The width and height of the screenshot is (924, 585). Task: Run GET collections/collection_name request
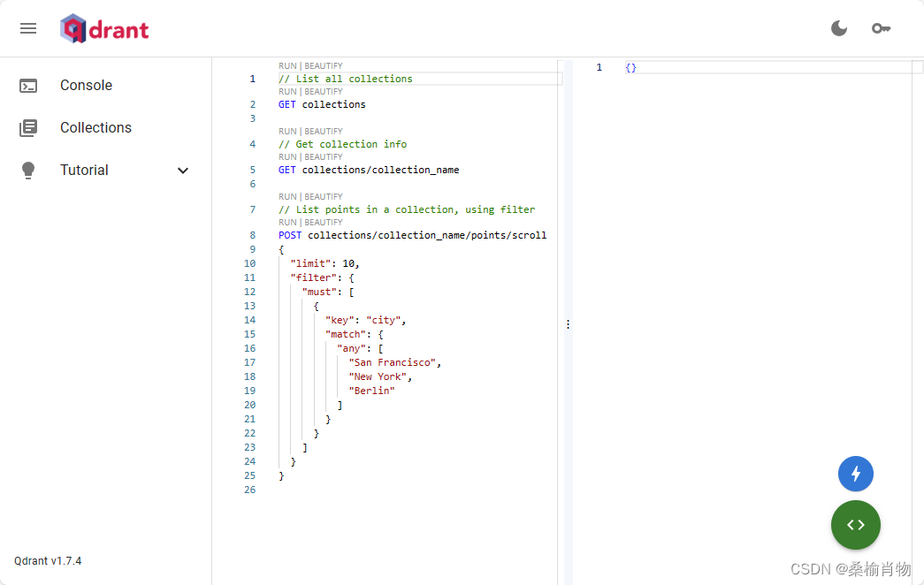click(x=287, y=157)
